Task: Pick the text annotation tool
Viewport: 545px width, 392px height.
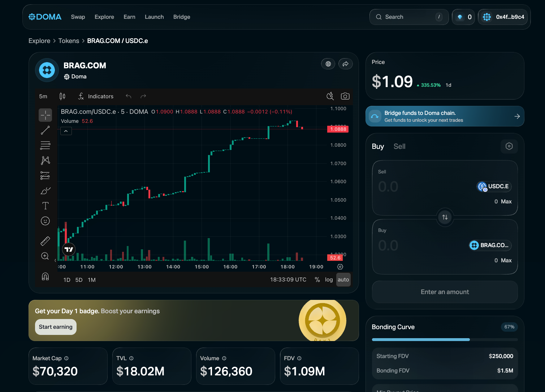Action: tap(46, 206)
